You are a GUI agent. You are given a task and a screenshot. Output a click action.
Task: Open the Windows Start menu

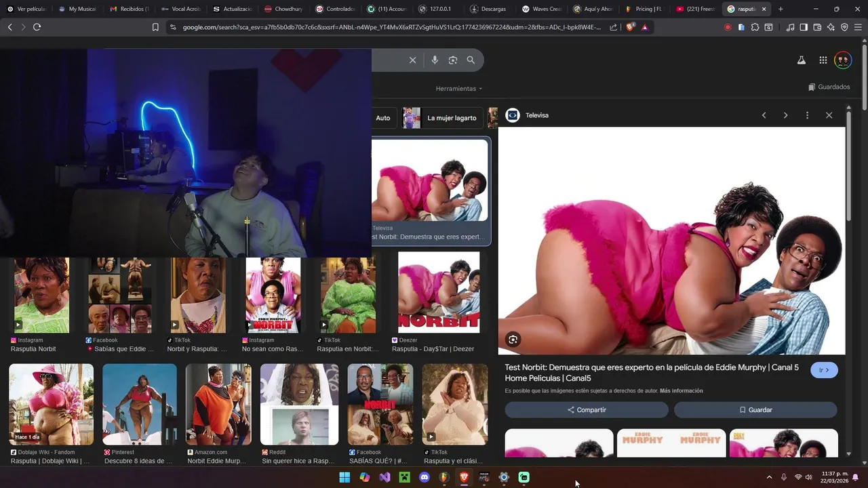point(344,477)
